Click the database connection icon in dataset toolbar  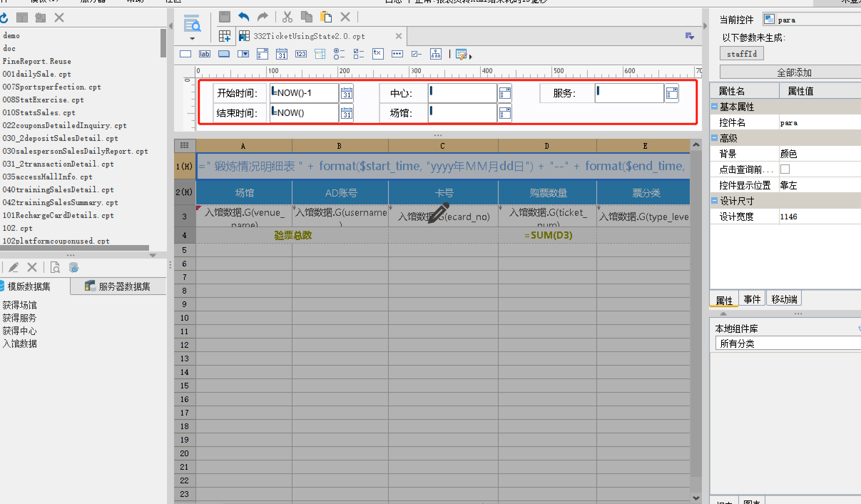(74, 268)
